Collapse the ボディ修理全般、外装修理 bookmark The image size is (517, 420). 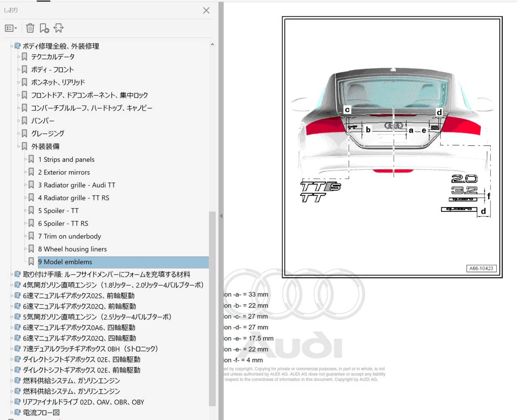coord(12,46)
